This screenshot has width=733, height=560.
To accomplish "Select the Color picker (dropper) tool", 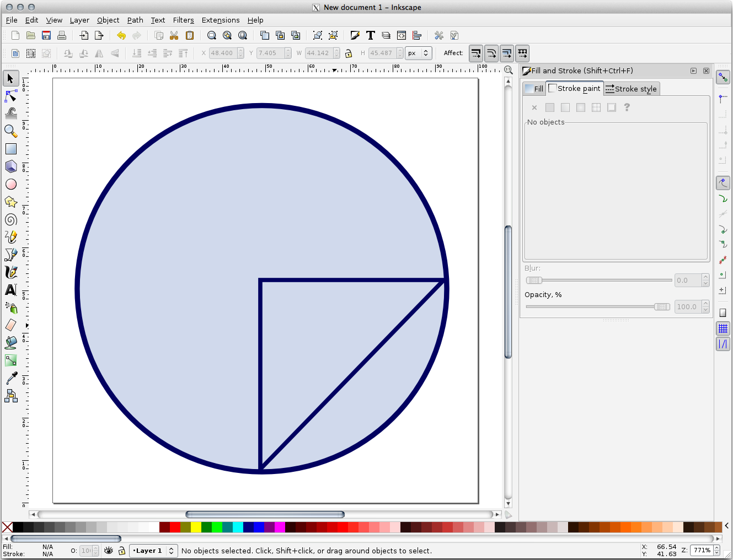I will tap(11, 378).
